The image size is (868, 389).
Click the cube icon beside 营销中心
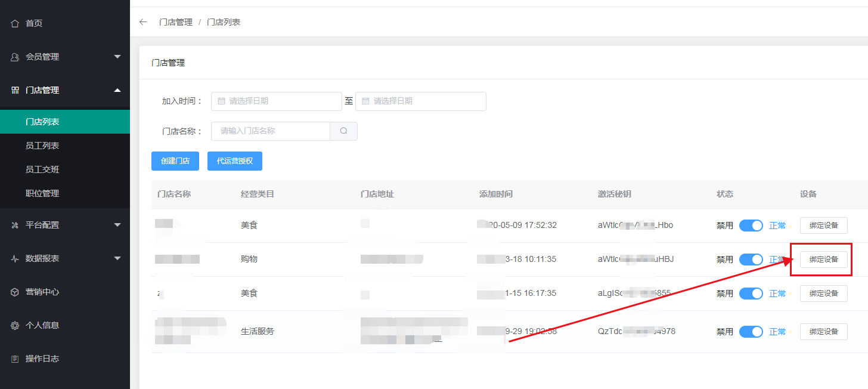15,292
